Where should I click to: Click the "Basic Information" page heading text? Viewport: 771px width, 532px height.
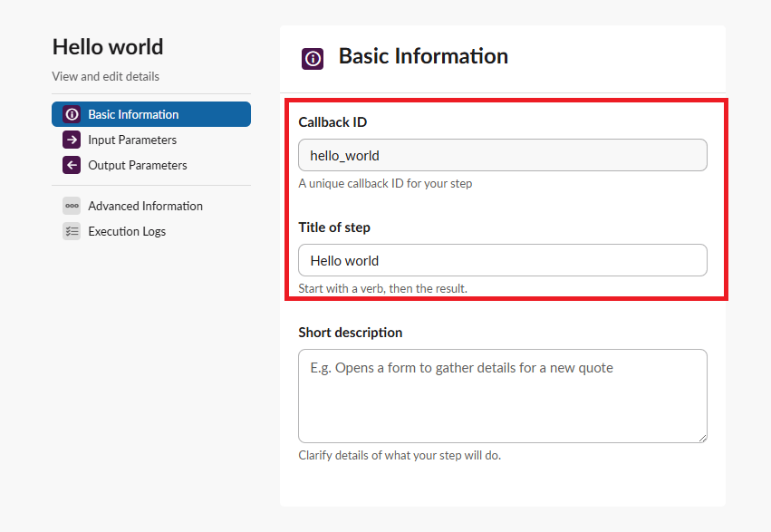(x=423, y=56)
